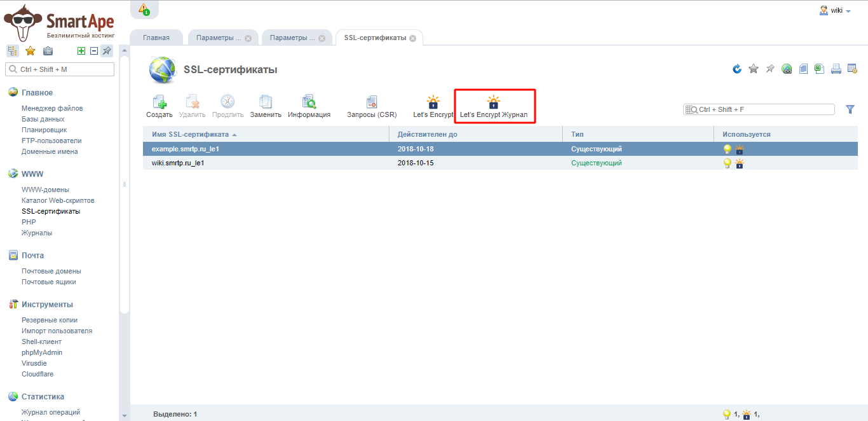Image resolution: width=868 pixels, height=421 pixels.
Task: Export the list with the Excel icon
Action: click(820, 69)
